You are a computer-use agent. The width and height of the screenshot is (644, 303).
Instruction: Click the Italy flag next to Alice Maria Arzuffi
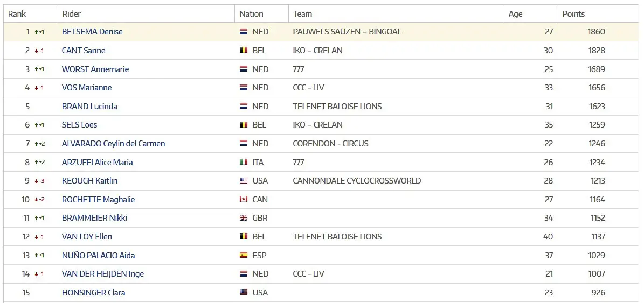244,163
